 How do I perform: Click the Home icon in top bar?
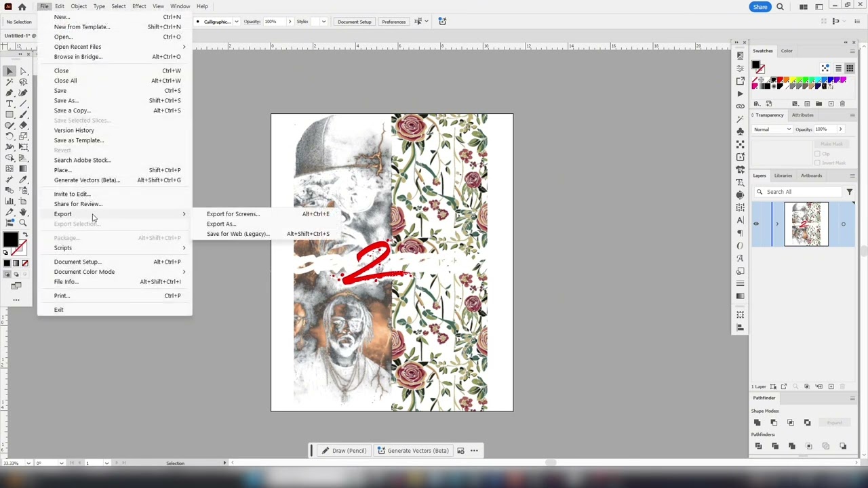[22, 7]
